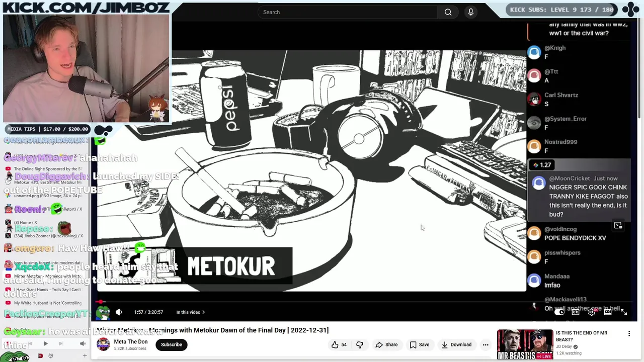Click the '1.27' chat timestamp badge
This screenshot has height=362, width=644.
[542, 165]
